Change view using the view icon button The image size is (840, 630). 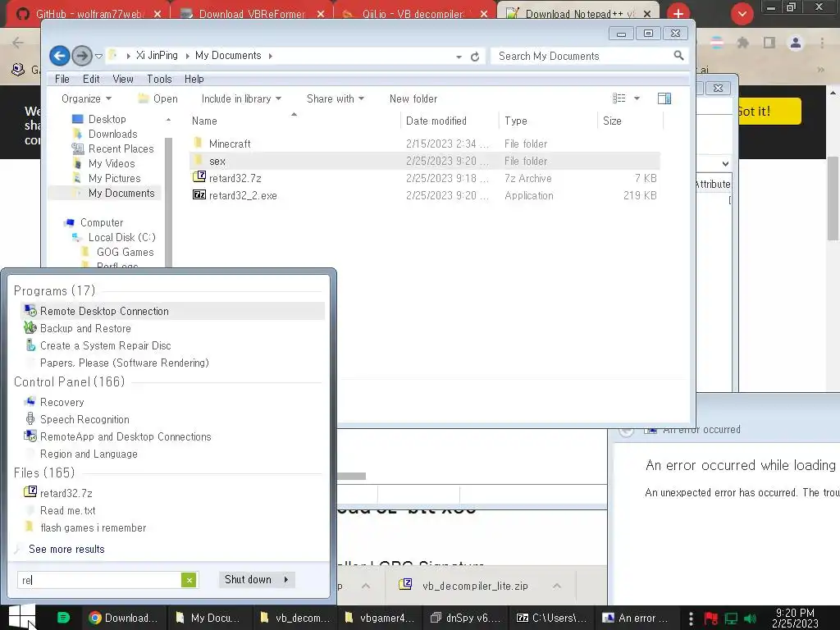click(619, 98)
